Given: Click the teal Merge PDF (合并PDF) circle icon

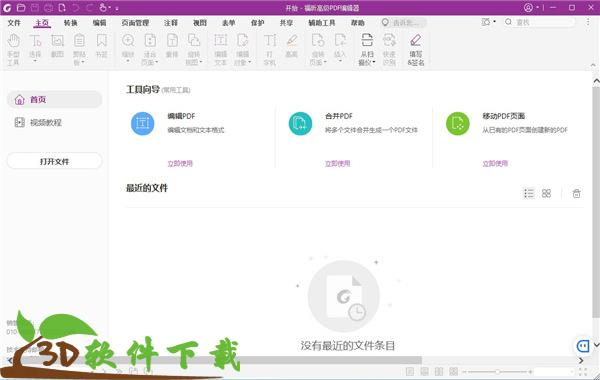Looking at the screenshot, I should pyautogui.click(x=300, y=123).
